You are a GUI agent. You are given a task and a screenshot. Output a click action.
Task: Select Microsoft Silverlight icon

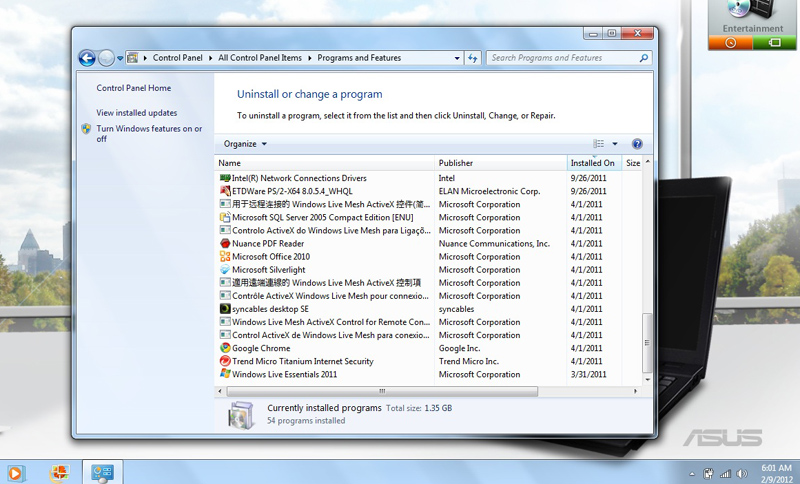coord(225,269)
